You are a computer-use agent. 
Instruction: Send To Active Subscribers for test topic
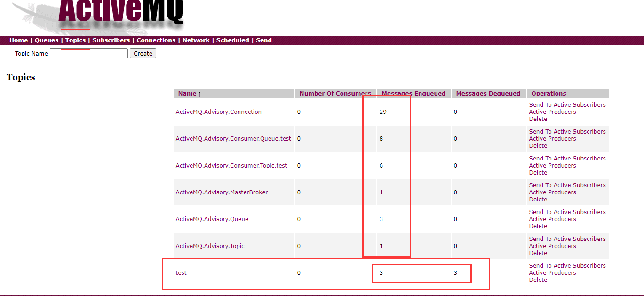(567, 266)
